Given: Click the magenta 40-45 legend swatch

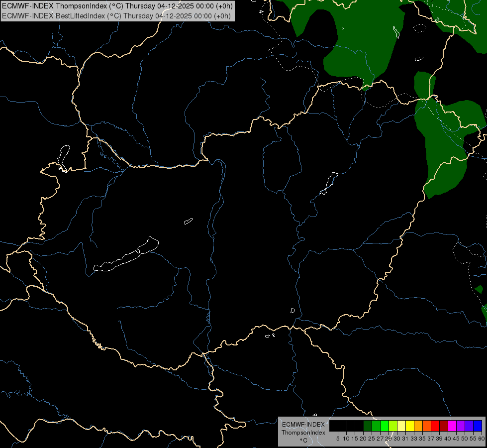Looking at the screenshot, I should click(452, 426).
